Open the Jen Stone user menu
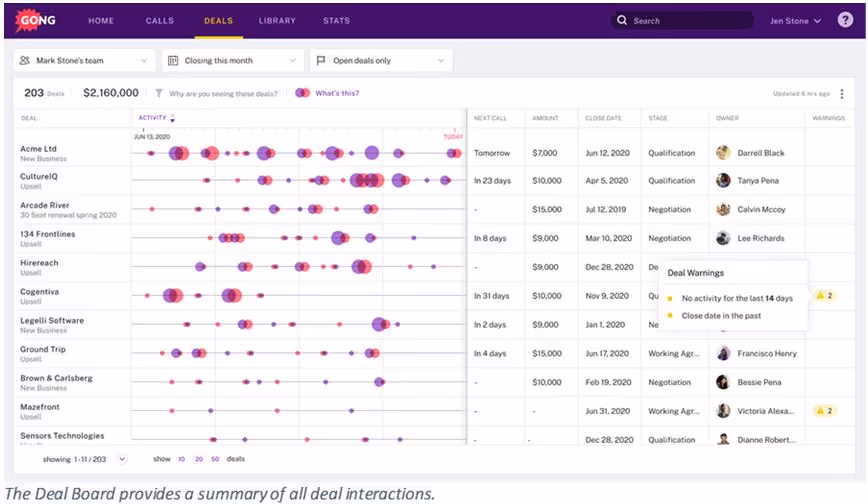The width and height of the screenshot is (868, 504). tap(795, 21)
